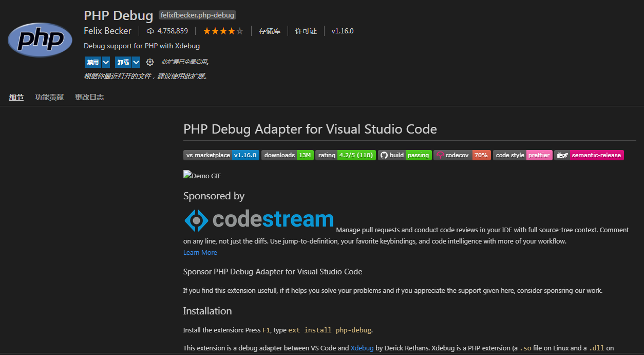Screen dimensions: 644x355
Task: Click the downloads 13M badge
Action: click(x=288, y=155)
